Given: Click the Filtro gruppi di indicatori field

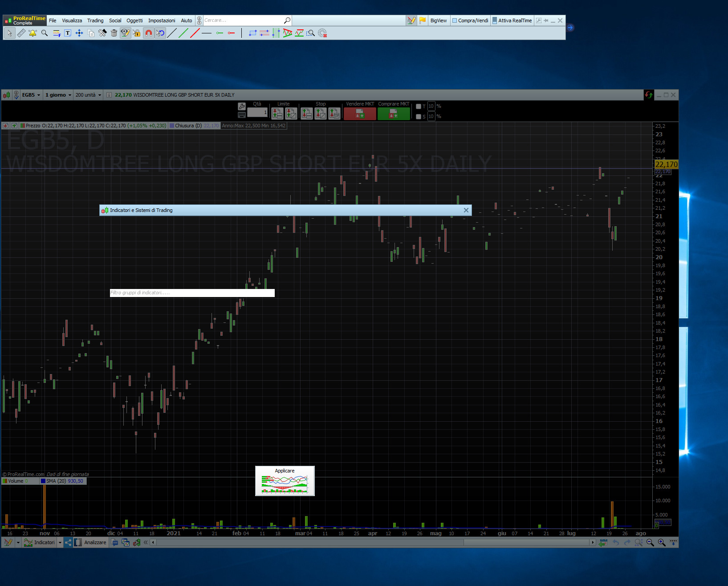Looking at the screenshot, I should (x=192, y=293).
